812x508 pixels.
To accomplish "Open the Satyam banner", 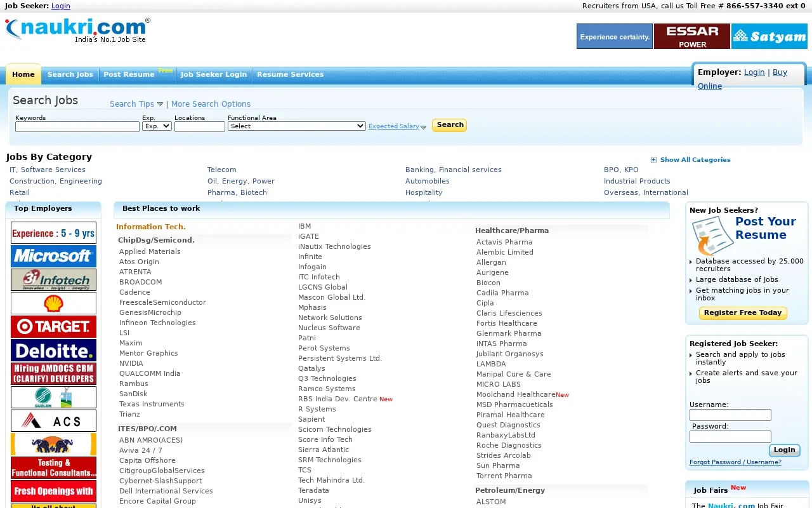I will click(x=769, y=36).
